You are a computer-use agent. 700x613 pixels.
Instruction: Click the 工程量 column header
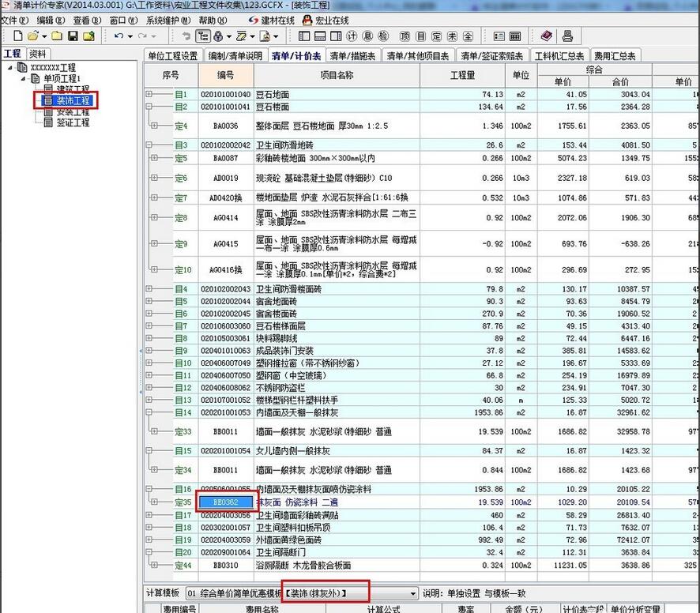tap(462, 76)
